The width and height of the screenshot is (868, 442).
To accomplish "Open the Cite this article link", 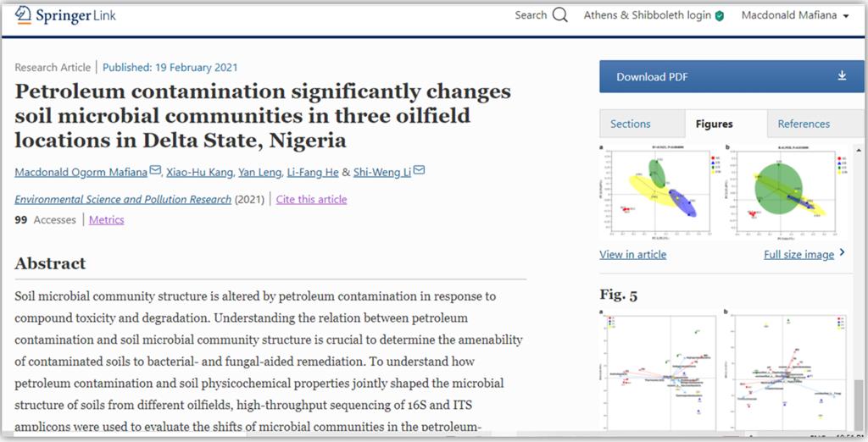I will click(x=311, y=199).
